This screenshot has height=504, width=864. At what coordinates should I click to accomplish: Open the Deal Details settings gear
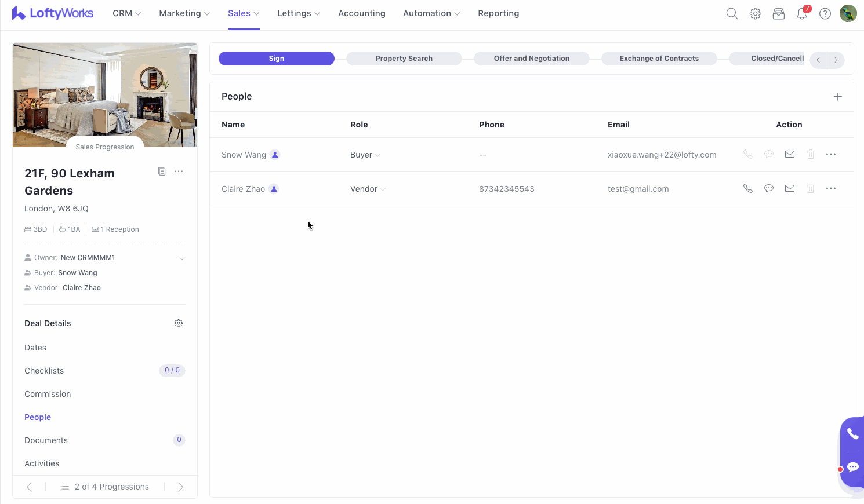coord(179,323)
